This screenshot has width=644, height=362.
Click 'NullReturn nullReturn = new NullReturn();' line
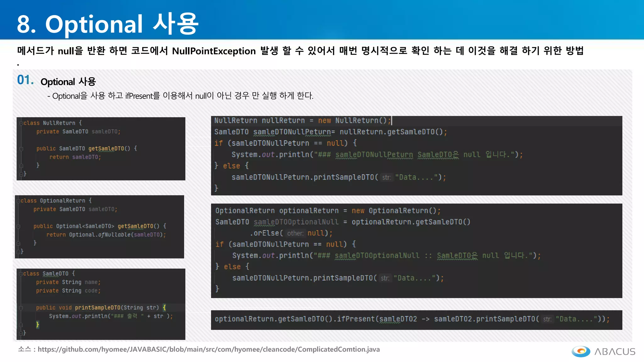coord(303,121)
